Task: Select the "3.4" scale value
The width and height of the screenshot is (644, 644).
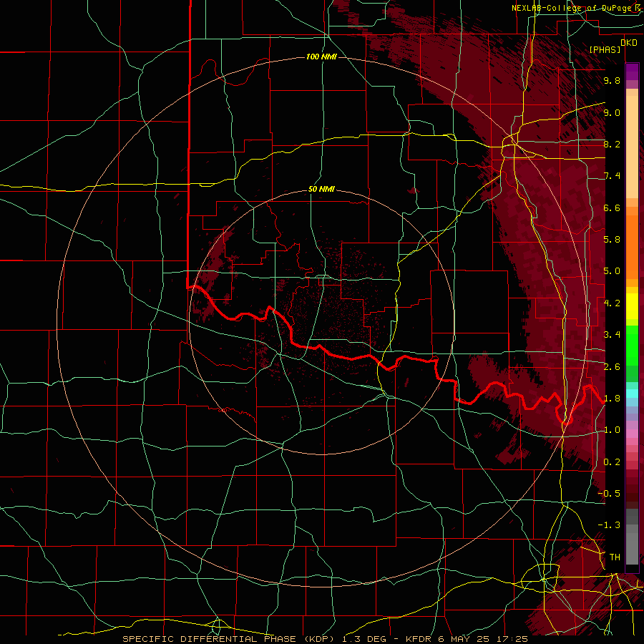Action: 612,335
